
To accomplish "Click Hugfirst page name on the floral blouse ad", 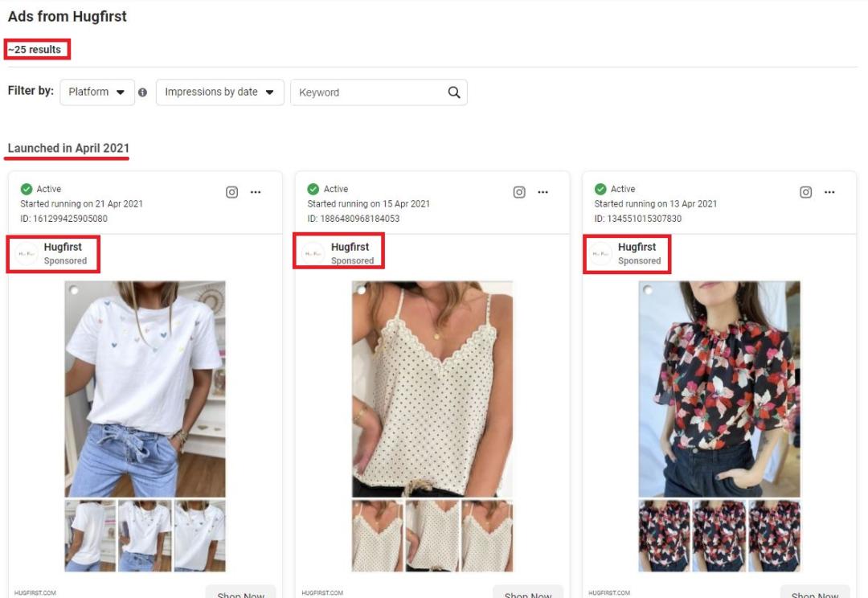I will coord(637,247).
